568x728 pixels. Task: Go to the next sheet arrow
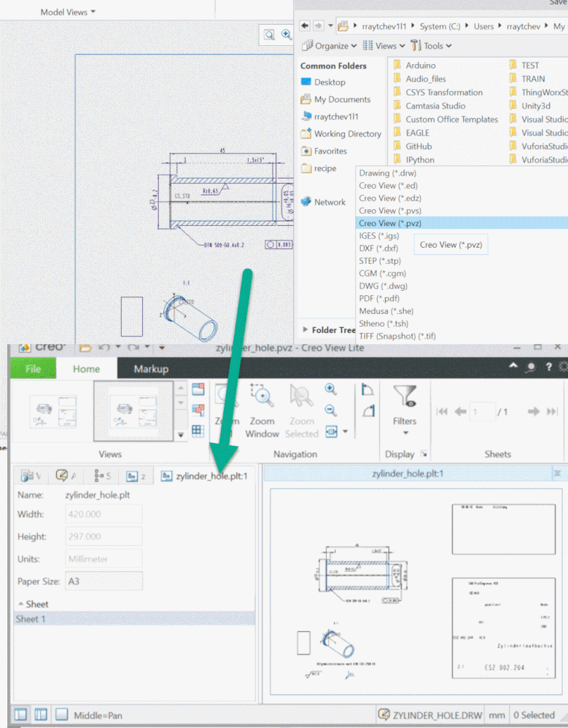pos(534,411)
